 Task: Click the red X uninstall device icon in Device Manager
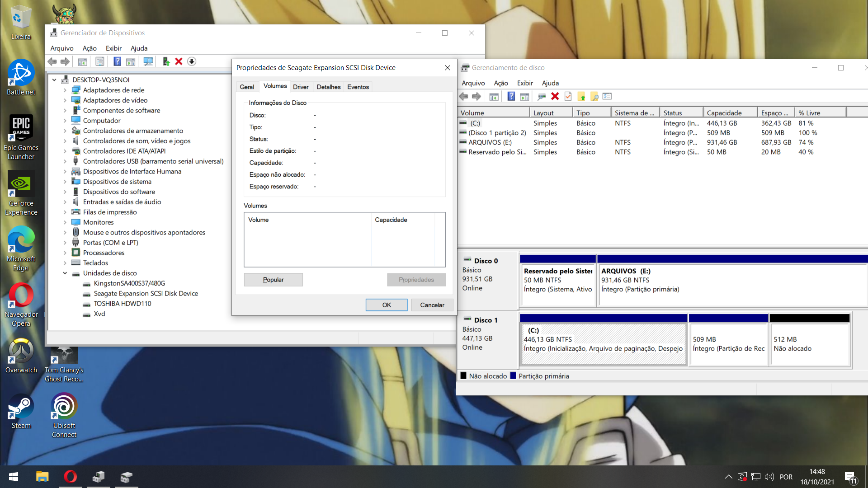(179, 61)
